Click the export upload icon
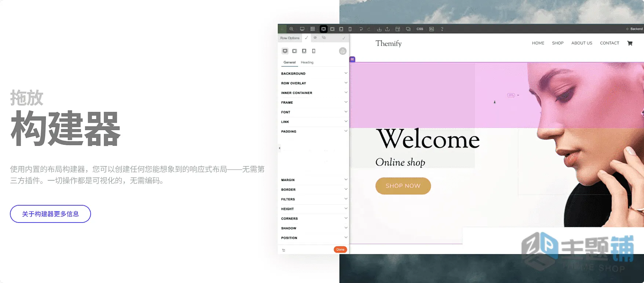Image resolution: width=644 pixels, height=283 pixels. click(x=387, y=29)
